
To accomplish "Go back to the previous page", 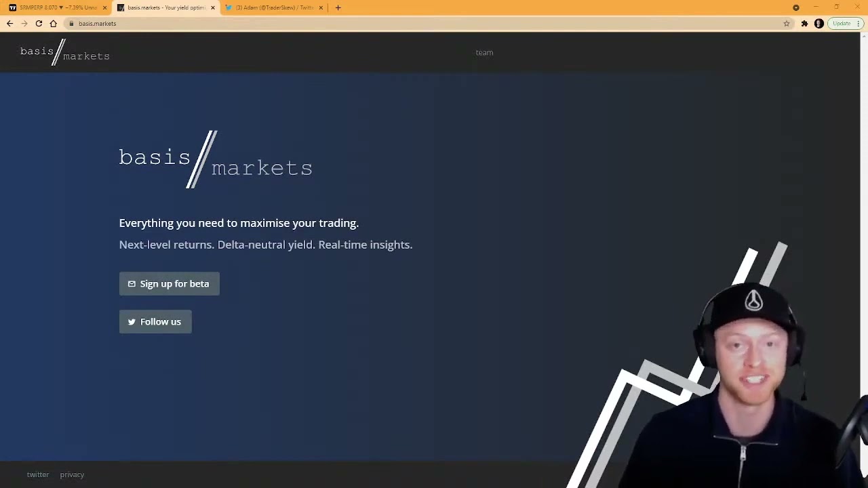I will (9, 24).
